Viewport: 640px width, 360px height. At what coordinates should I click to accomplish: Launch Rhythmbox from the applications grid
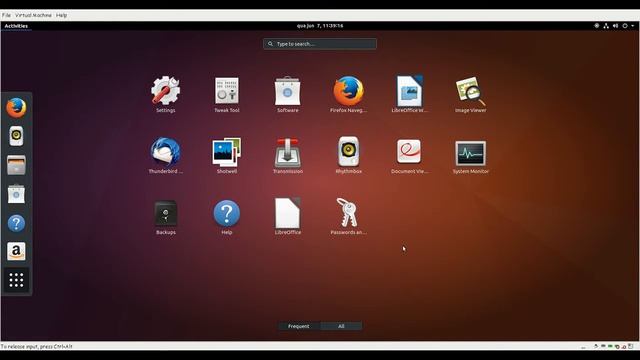(349, 152)
